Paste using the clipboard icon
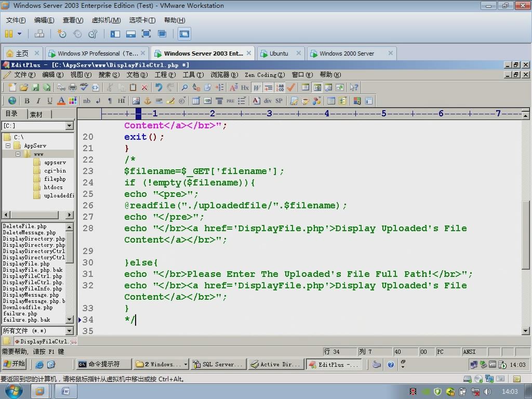Viewport: 532px width, 399px height. click(x=133, y=87)
